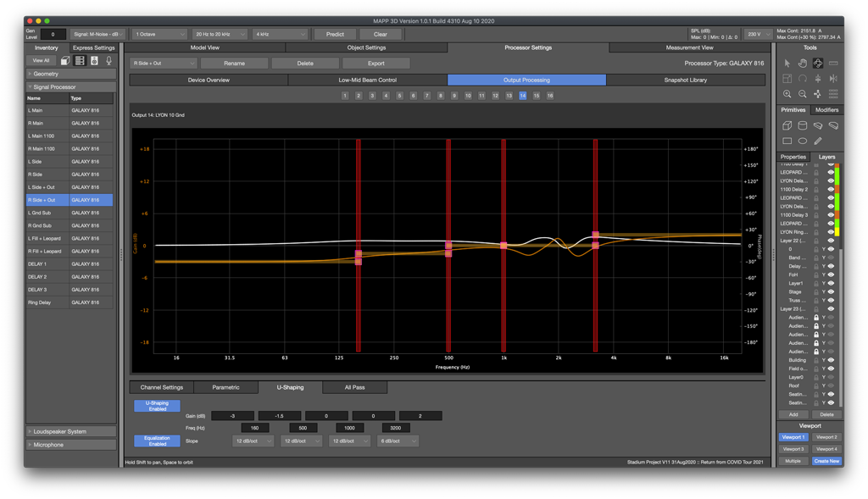This screenshot has width=868, height=499.
Task: Select the hand pan tool
Action: point(803,63)
